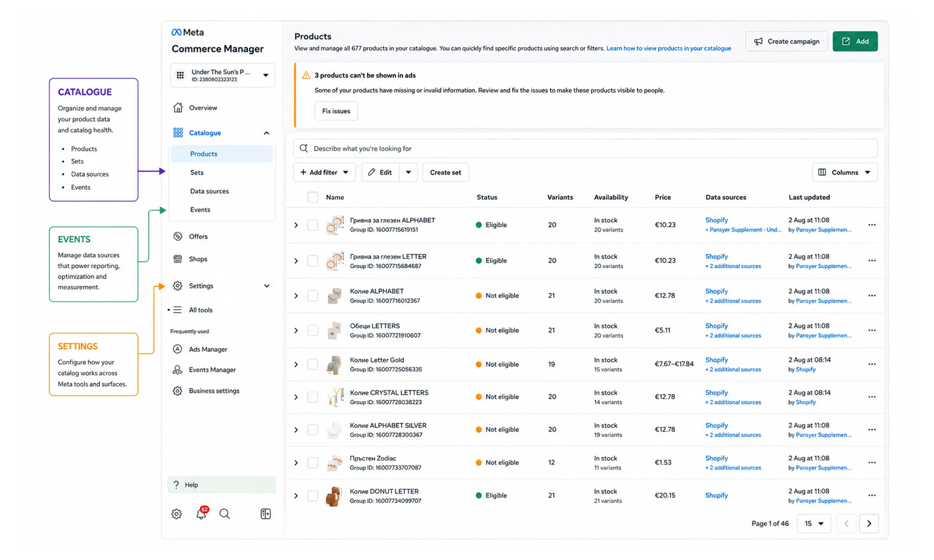Viewport: 934px width, 560px height.
Task: Collapse the Catalogue section chevron
Action: pyautogui.click(x=266, y=133)
